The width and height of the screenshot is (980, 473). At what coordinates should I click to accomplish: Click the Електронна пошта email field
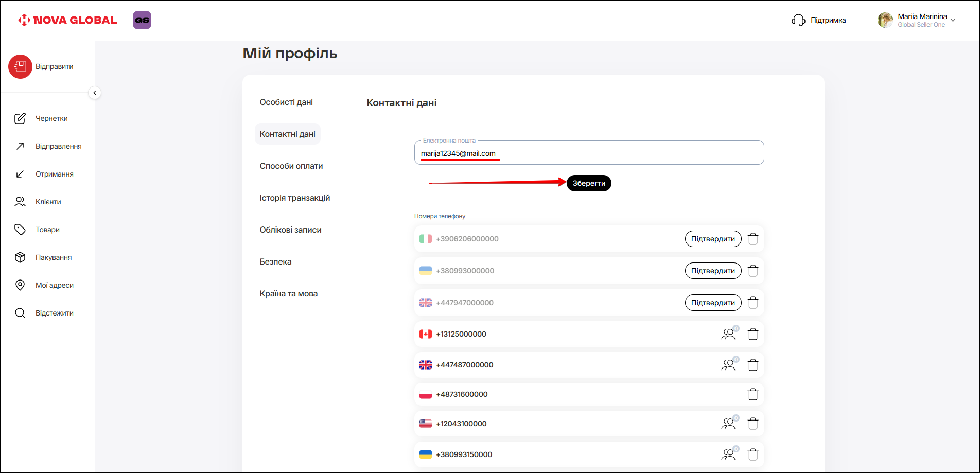tap(589, 153)
